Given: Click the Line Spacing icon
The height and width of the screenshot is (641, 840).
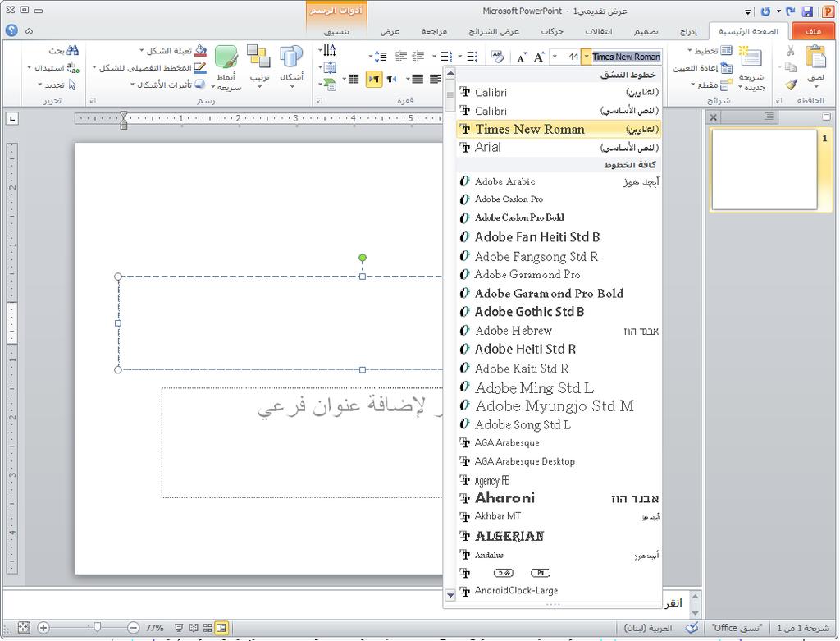Looking at the screenshot, I should [381, 57].
